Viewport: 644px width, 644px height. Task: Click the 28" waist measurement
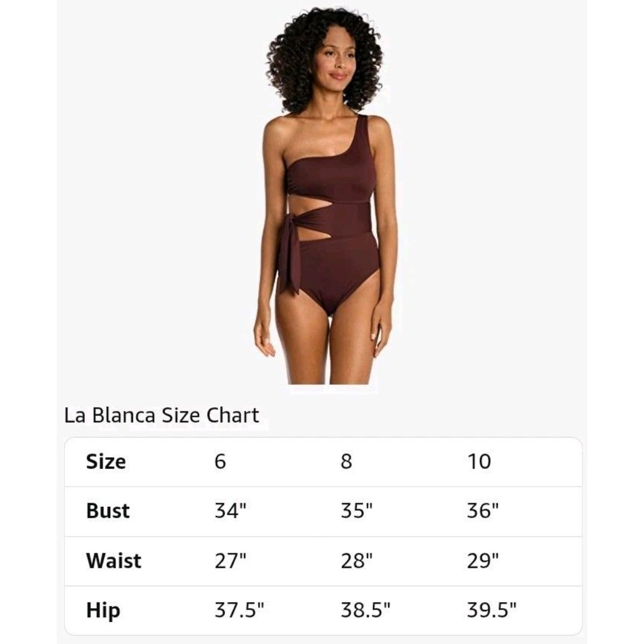tap(357, 561)
